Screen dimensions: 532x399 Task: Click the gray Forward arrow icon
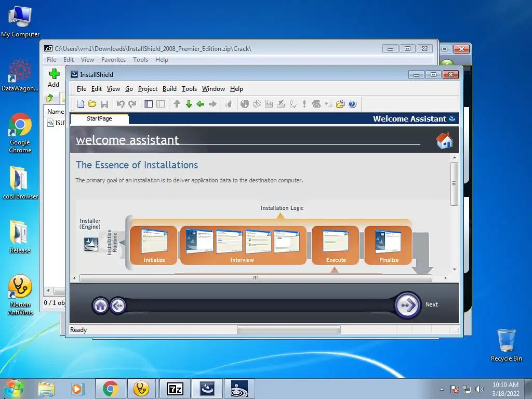[x=212, y=104]
